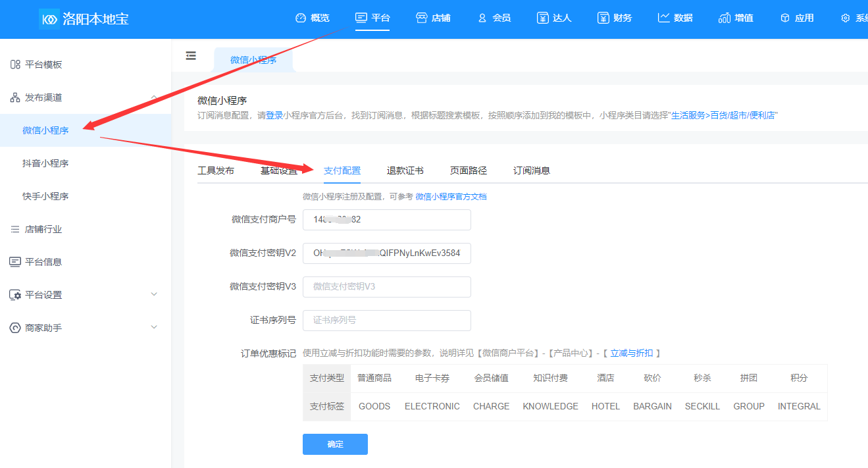Click the 财务 yen icon

pos(603,18)
